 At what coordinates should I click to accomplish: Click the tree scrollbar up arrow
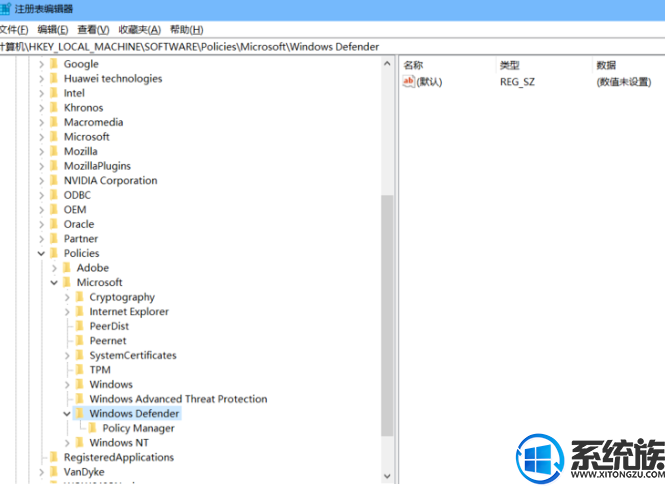387,64
